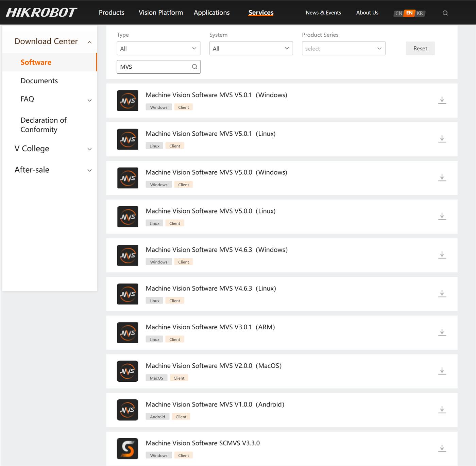Click Linux tag on MVS V4.6.3 (Linux)

point(154,300)
